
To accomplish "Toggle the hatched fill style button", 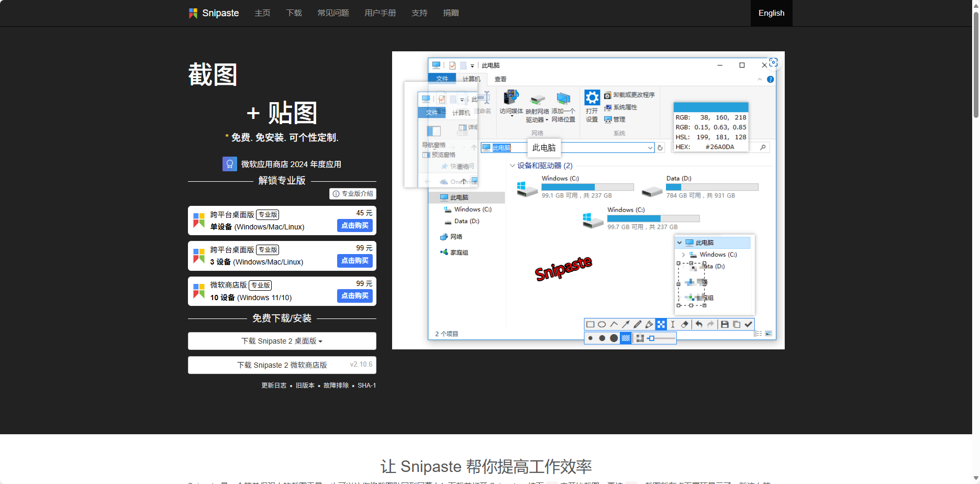I will 626,338.
